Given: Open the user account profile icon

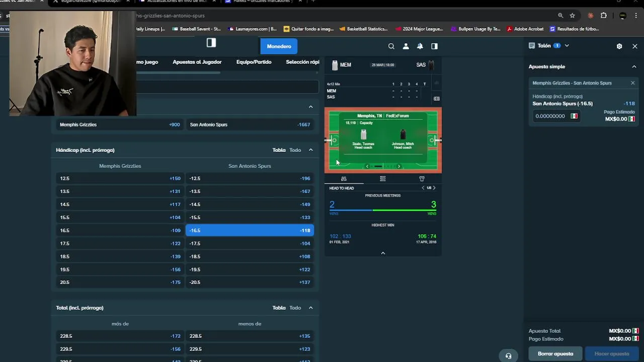Looking at the screenshot, I should click(406, 46).
